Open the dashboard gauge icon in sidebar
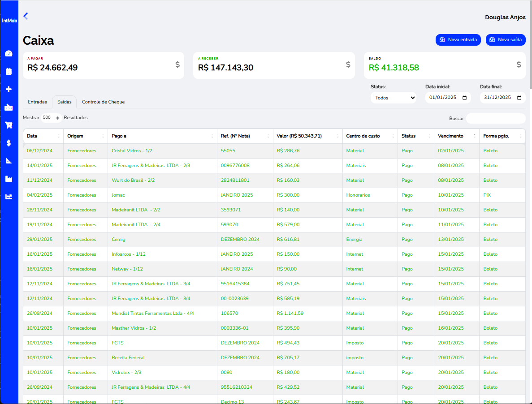Viewport: 532px width, 404px height. click(9, 54)
